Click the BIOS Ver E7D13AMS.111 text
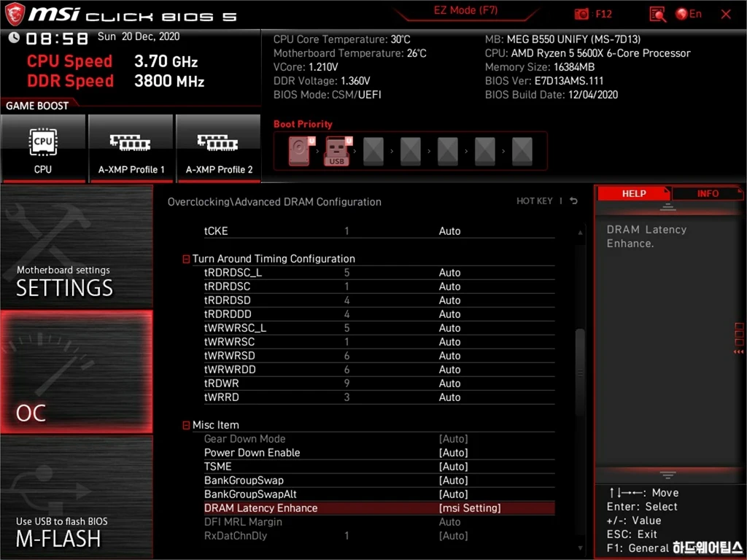This screenshot has height=560, width=747. 544,81
